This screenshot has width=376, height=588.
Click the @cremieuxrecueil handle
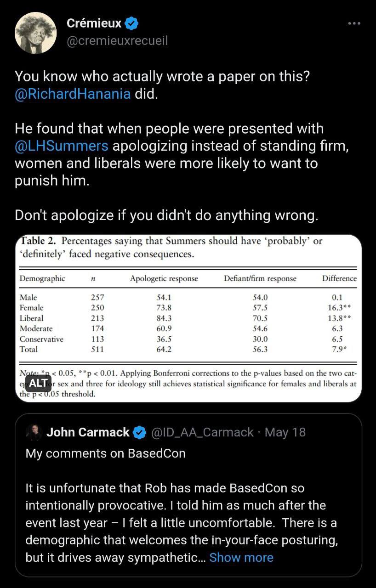117,41
